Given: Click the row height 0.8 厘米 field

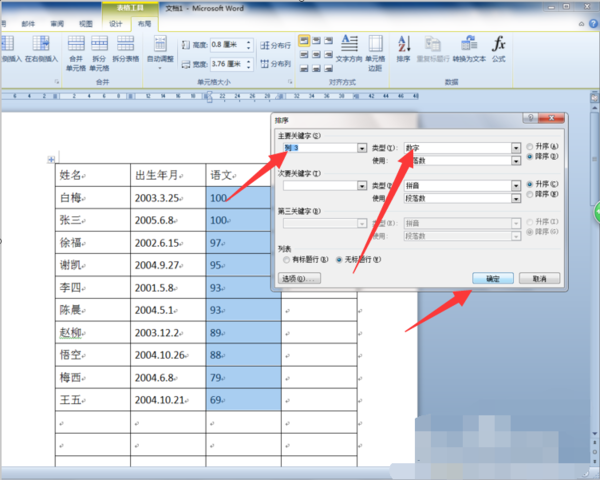Looking at the screenshot, I should [x=228, y=45].
